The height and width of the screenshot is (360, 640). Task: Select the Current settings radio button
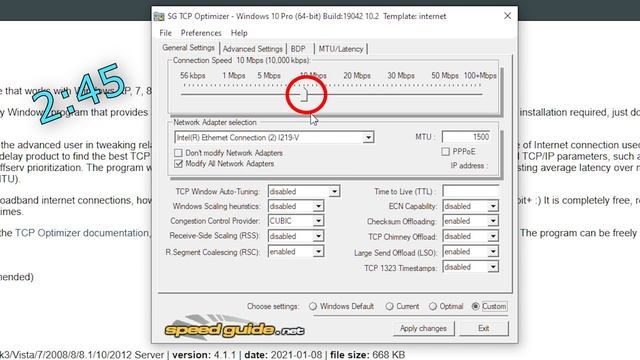[x=389, y=306]
